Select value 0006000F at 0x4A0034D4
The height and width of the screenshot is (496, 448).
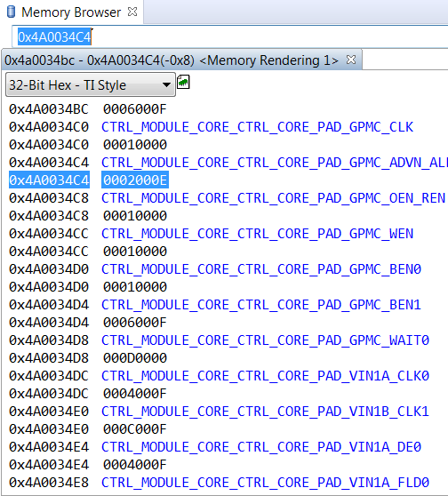tap(135, 323)
